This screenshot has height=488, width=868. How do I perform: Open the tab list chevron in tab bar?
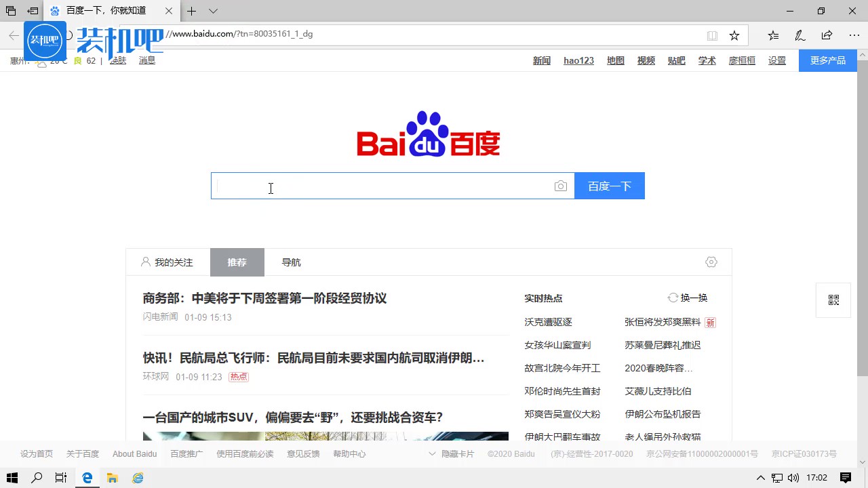pos(213,12)
